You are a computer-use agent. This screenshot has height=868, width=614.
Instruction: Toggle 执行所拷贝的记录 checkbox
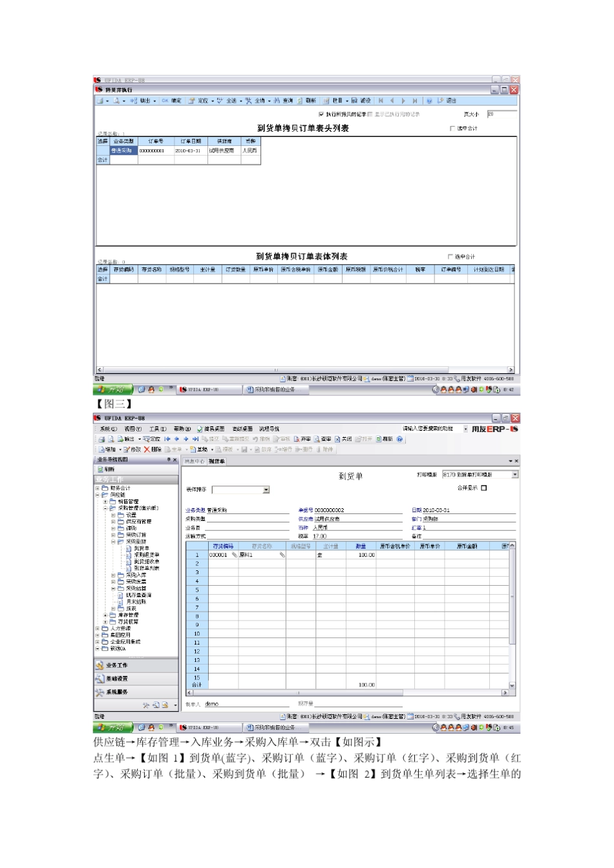[321, 114]
